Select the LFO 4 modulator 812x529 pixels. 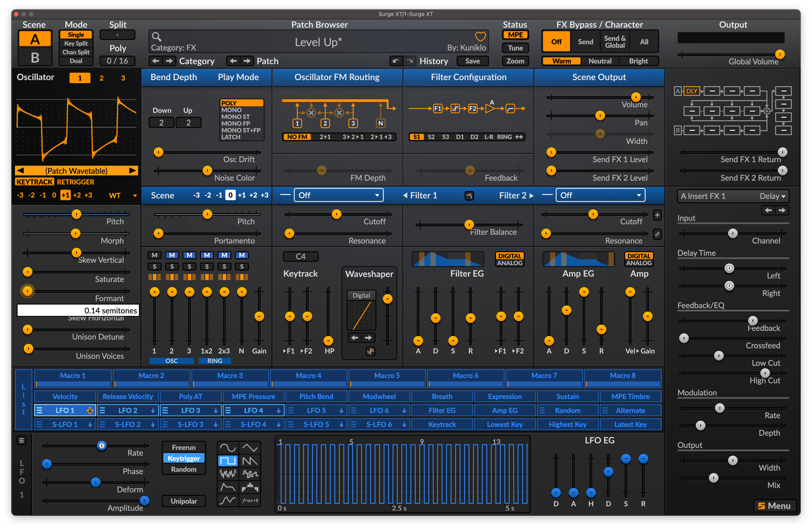tap(253, 410)
